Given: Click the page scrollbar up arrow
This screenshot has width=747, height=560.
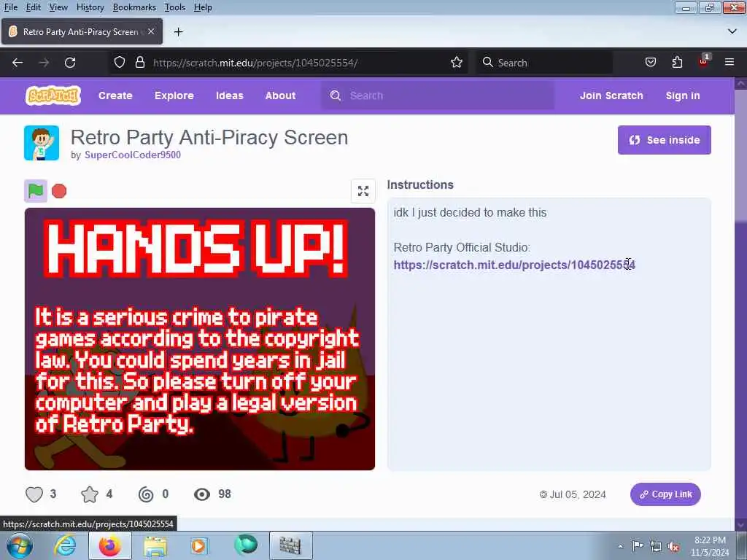Looking at the screenshot, I should tap(740, 84).
